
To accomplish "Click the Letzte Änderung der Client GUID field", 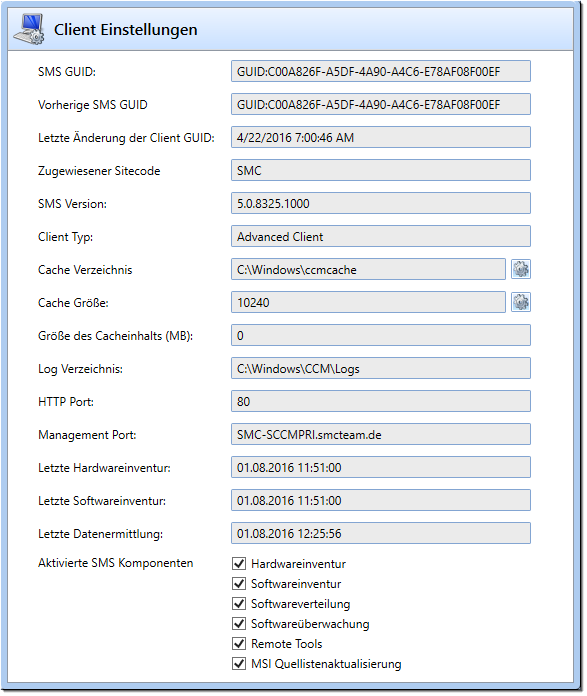I will [x=381, y=137].
